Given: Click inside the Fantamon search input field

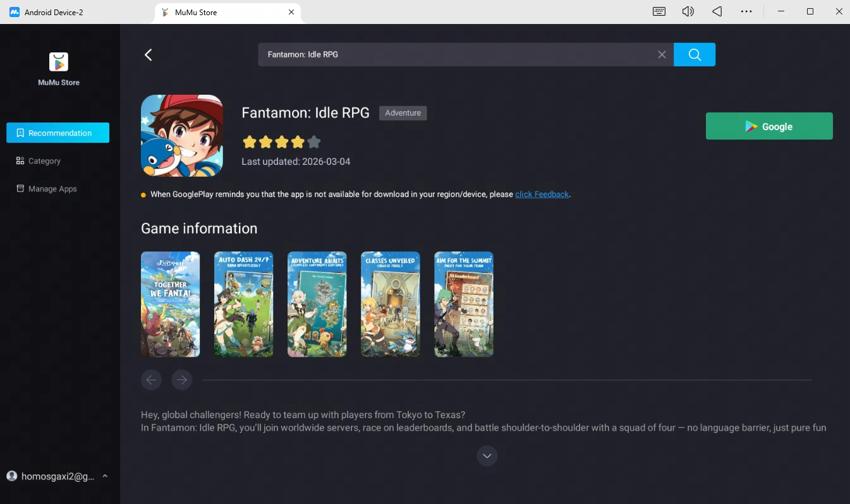Looking at the screenshot, I should [442, 54].
